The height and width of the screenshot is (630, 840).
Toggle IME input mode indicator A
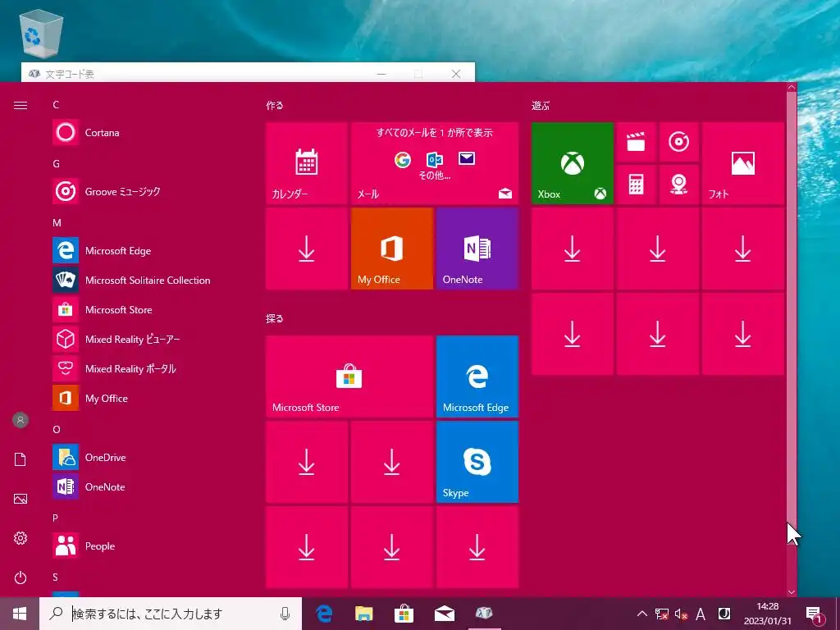(701, 614)
